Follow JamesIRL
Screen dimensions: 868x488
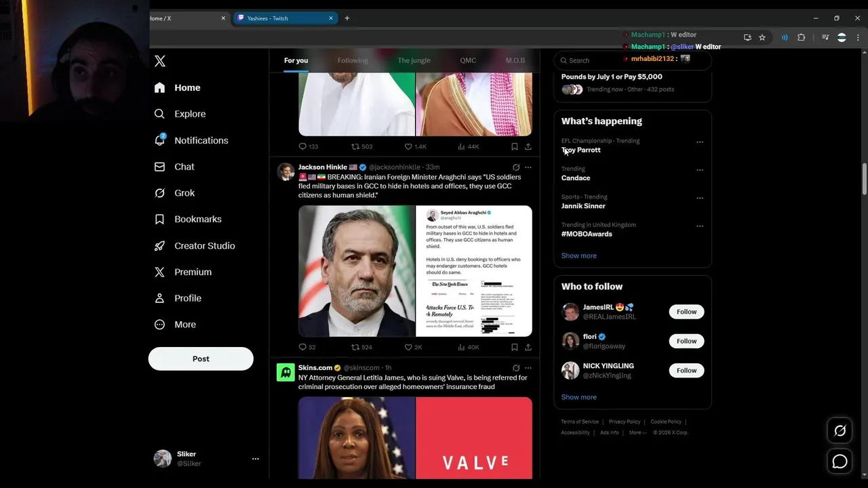click(x=686, y=312)
